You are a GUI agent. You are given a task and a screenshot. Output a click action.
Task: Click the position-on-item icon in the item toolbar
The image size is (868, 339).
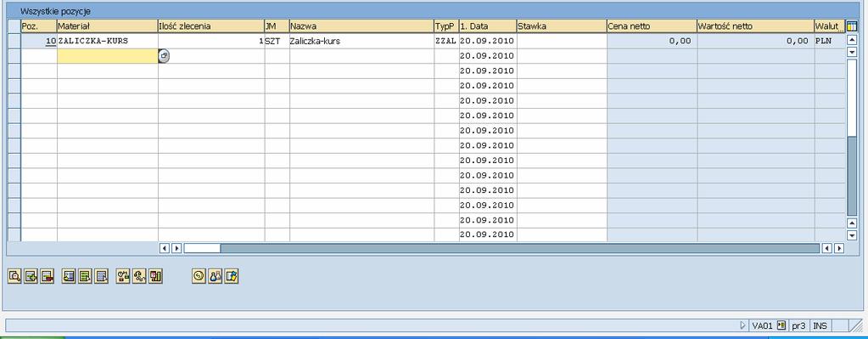pyautogui.click(x=69, y=276)
